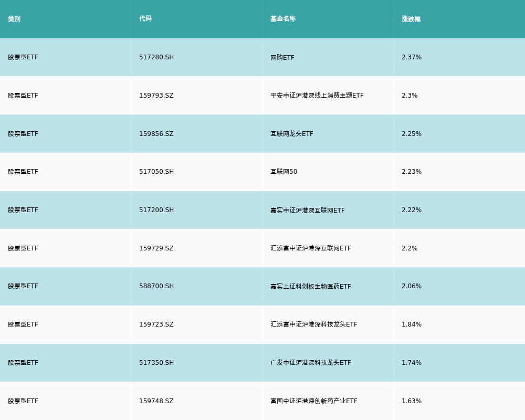
Task: Open the 网购ETF fund name
Action: coord(282,58)
